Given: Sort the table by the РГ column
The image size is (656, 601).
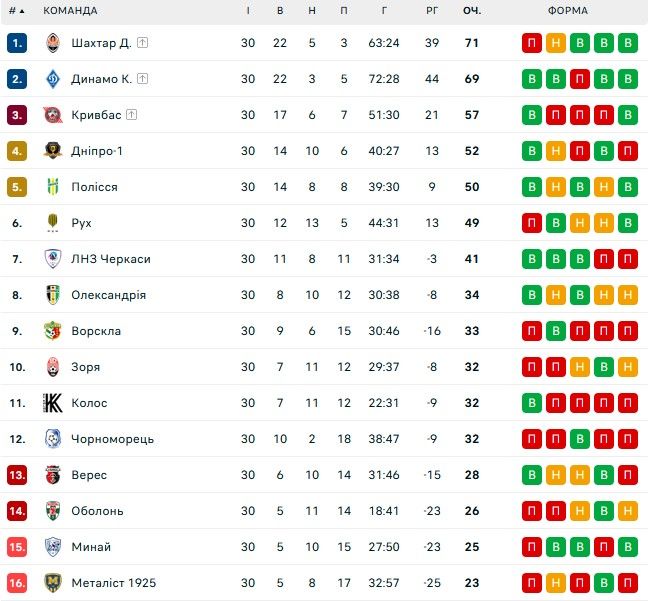Looking at the screenshot, I should click(x=432, y=10).
